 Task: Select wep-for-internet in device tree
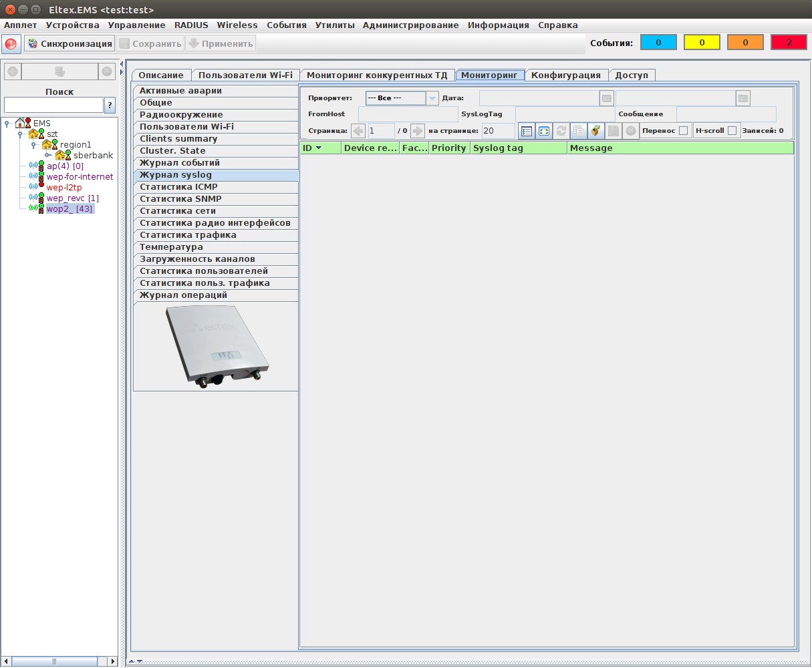[x=80, y=177]
